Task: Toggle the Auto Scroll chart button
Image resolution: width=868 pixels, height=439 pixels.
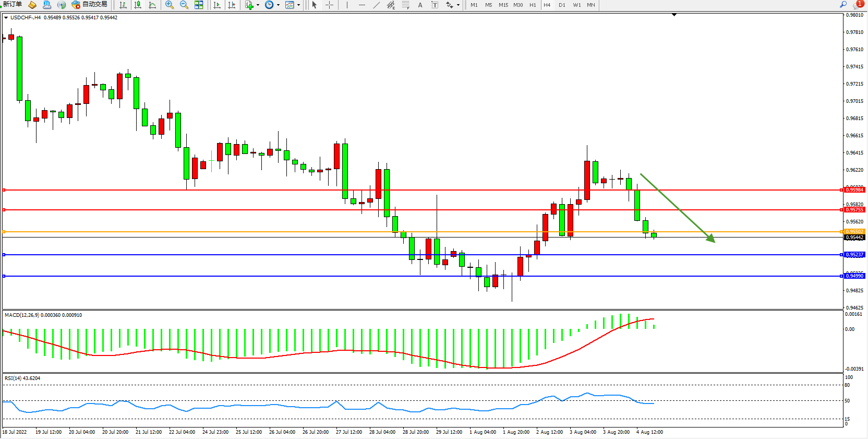Action: [x=217, y=5]
